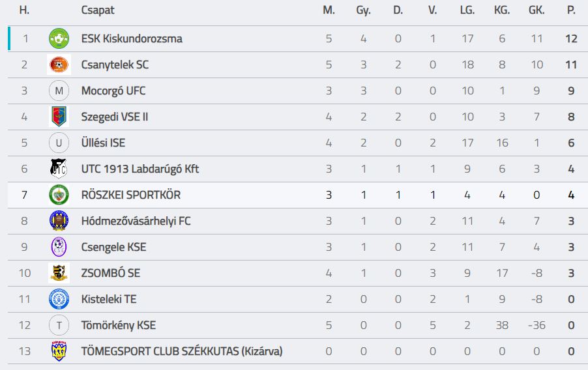
Task: Click the ESK Kiskundorozsma team logo
Action: coord(59,39)
